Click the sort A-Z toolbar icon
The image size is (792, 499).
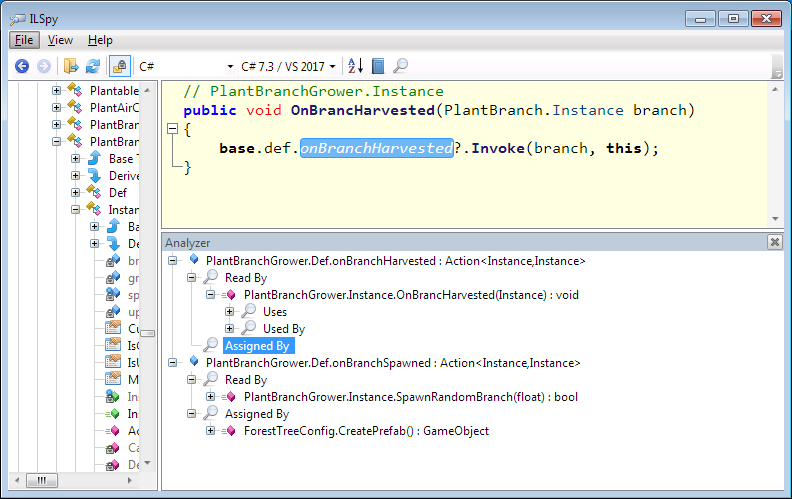(x=355, y=66)
